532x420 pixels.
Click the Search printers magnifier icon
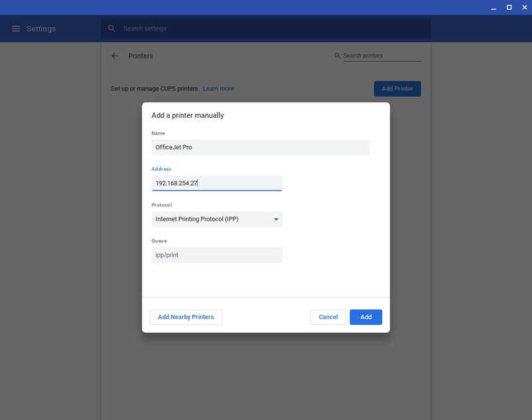point(338,56)
